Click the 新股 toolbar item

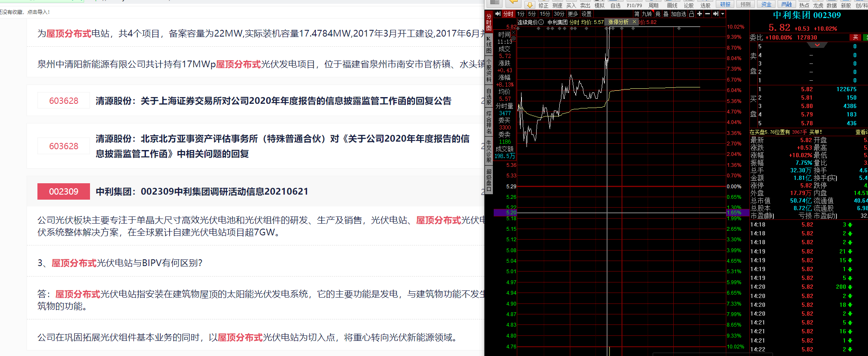[x=846, y=5]
